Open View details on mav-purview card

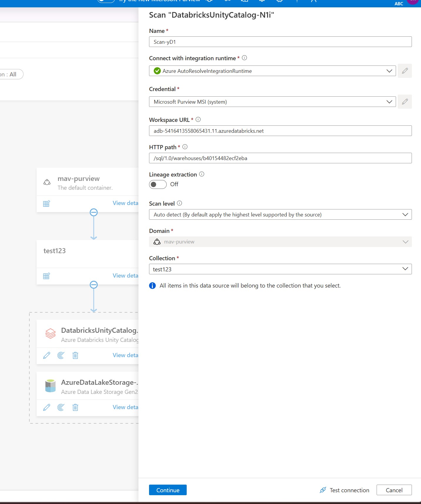coord(126,203)
